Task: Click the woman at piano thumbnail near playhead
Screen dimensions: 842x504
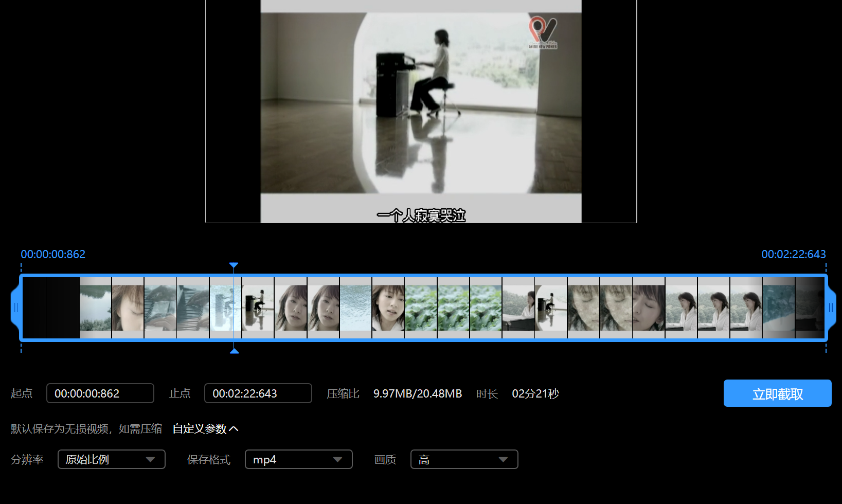Action: (x=258, y=308)
